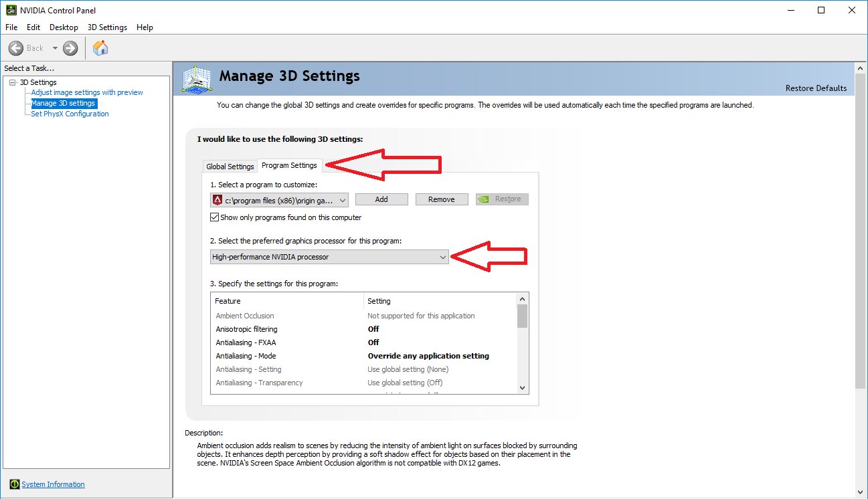Image resolution: width=868 pixels, height=499 pixels.
Task: Click the System Information icon
Action: pos(14,484)
